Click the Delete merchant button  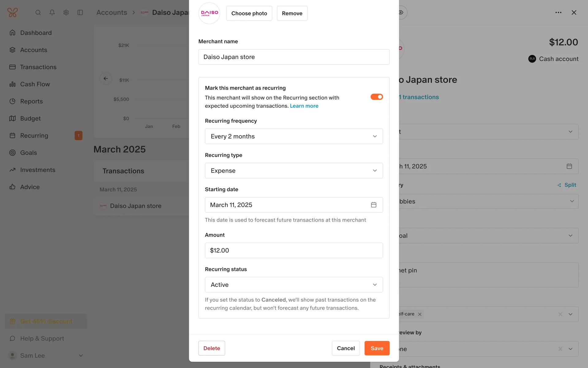coord(211,348)
